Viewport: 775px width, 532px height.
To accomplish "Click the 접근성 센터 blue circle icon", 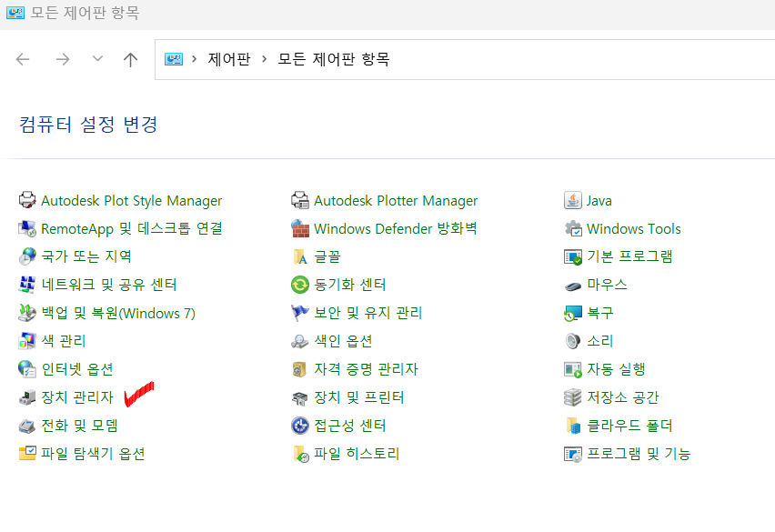I will (300, 426).
